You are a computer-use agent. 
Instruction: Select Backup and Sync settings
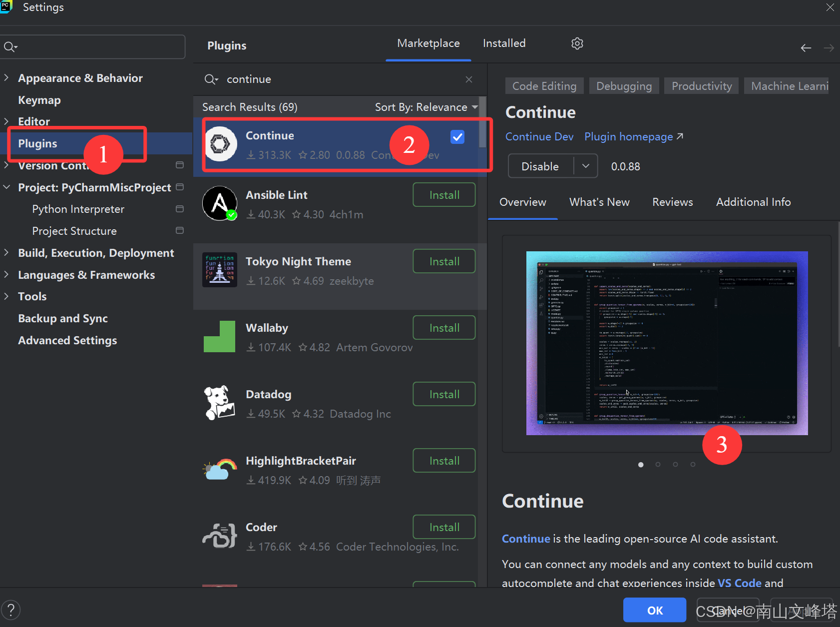(63, 318)
